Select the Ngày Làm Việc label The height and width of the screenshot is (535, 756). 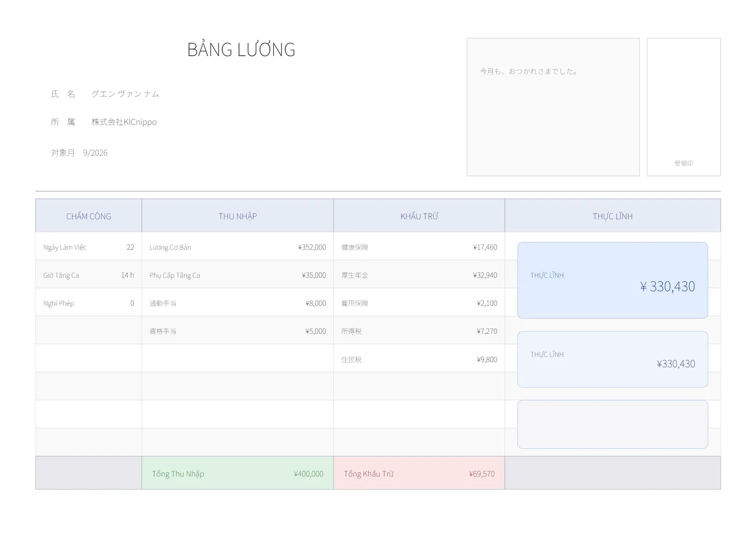65,247
